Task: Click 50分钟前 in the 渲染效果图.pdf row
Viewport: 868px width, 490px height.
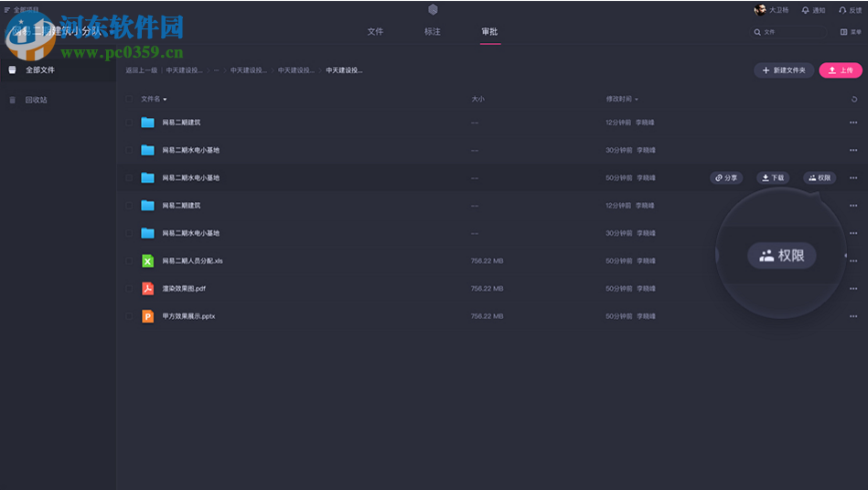Action: (x=619, y=288)
